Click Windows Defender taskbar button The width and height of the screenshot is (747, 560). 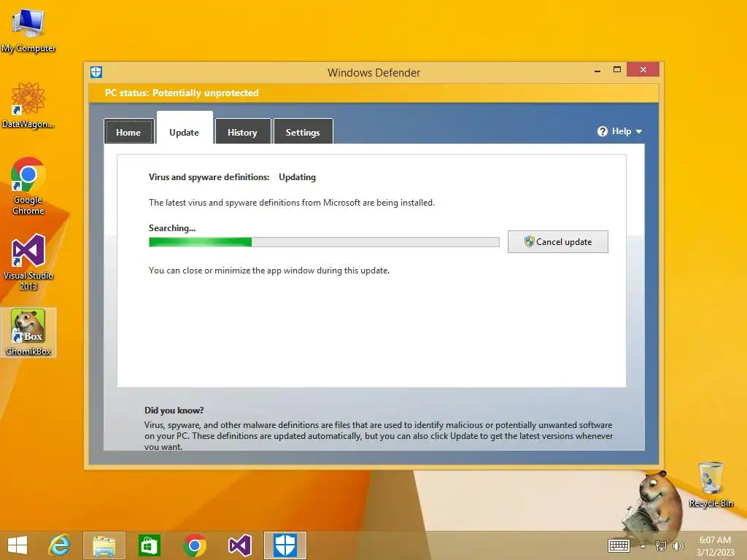[285, 545]
